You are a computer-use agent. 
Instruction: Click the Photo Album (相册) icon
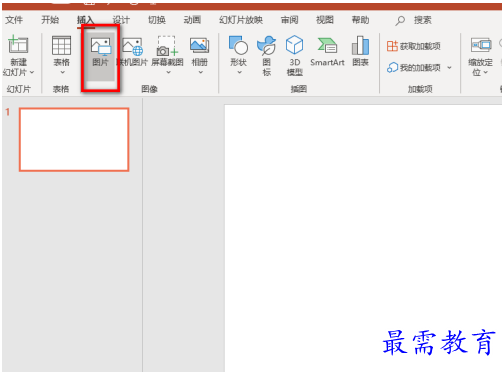199,45
